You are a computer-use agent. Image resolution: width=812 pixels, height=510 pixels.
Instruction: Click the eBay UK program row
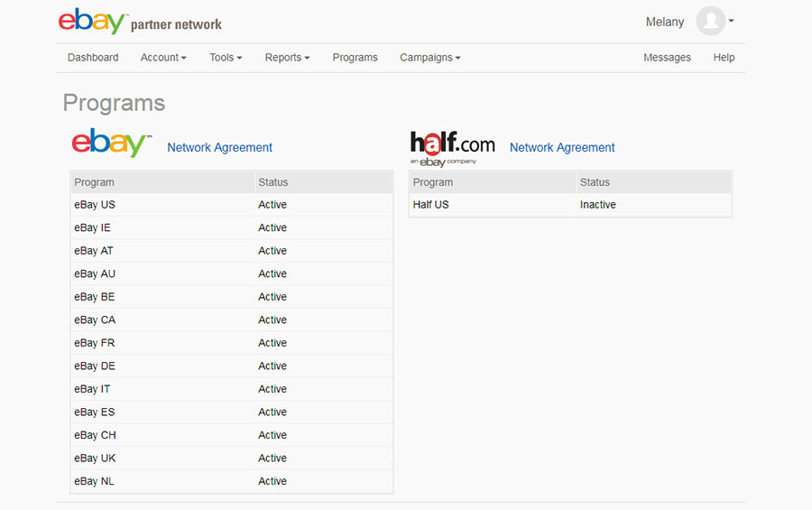click(232, 459)
